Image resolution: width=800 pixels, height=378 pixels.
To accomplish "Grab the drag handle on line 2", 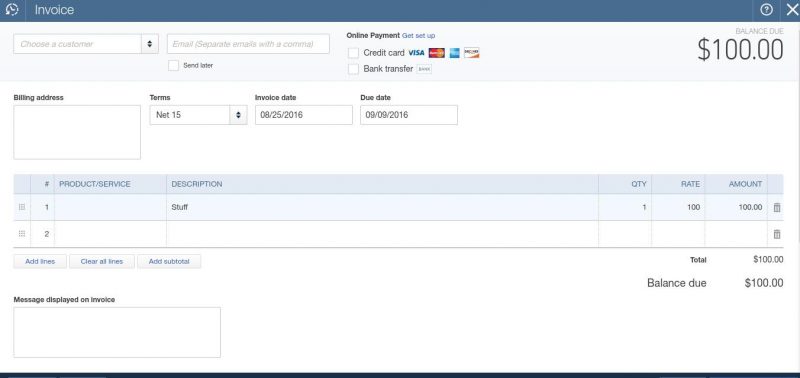I will 22,234.
